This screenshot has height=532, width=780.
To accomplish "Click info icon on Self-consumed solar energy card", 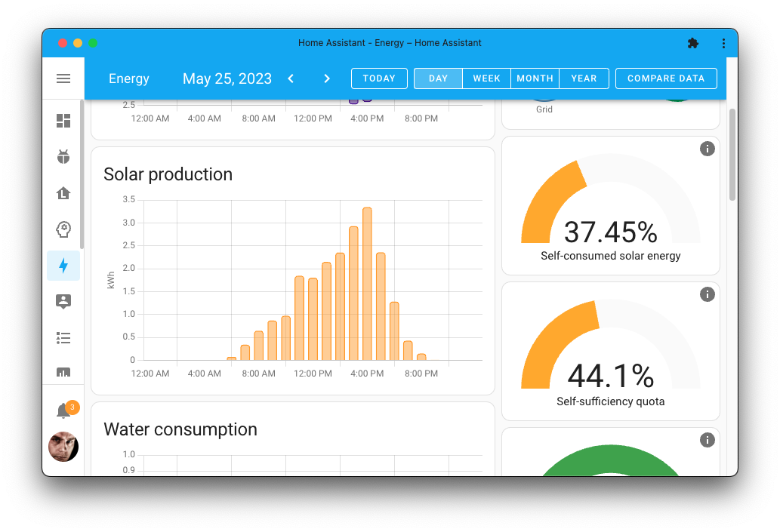I will click(708, 149).
